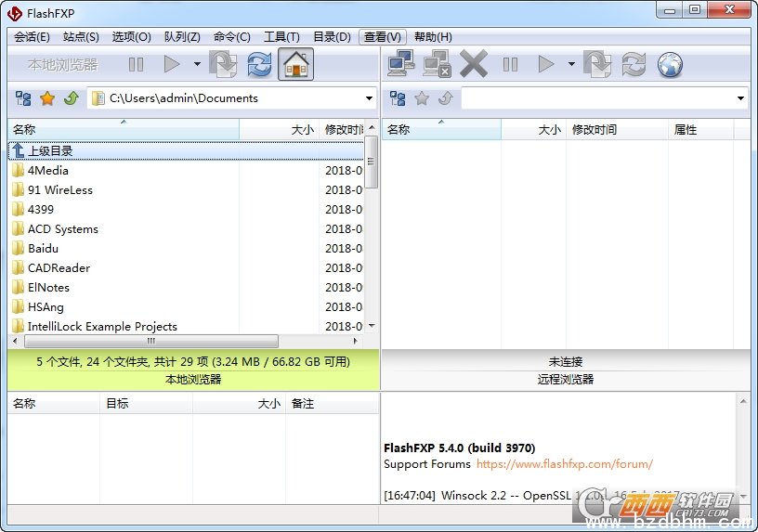Click the local list scroll right arrow
The height and width of the screenshot is (532, 758).
click(356, 341)
